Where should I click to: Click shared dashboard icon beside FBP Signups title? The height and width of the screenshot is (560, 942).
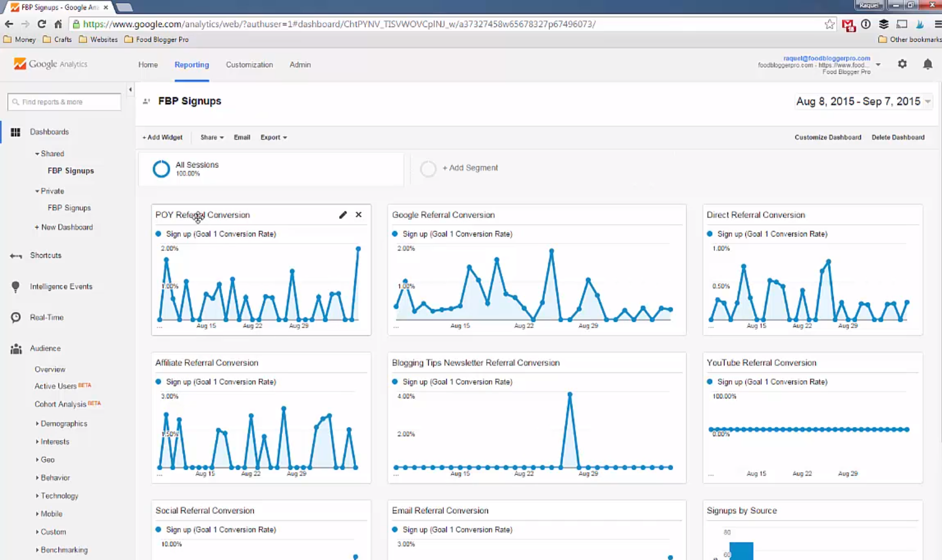point(146,101)
